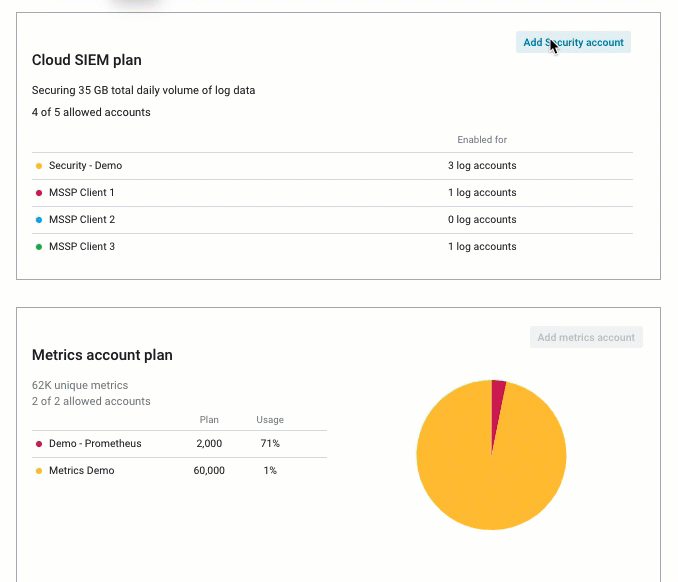Open the Demo - Prometheus metrics account

(x=95, y=444)
